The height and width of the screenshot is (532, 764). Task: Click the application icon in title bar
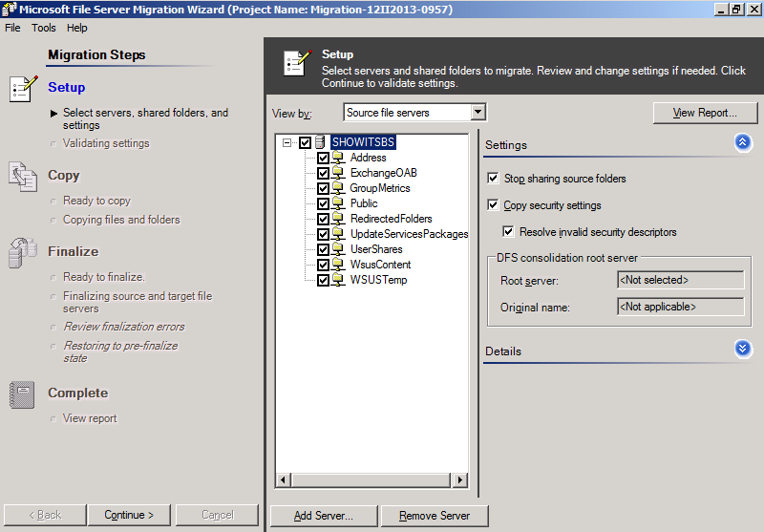tap(9, 9)
